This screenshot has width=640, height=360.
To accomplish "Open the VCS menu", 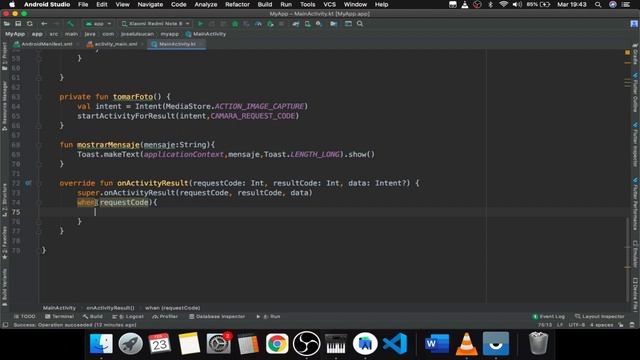I will click(329, 4).
